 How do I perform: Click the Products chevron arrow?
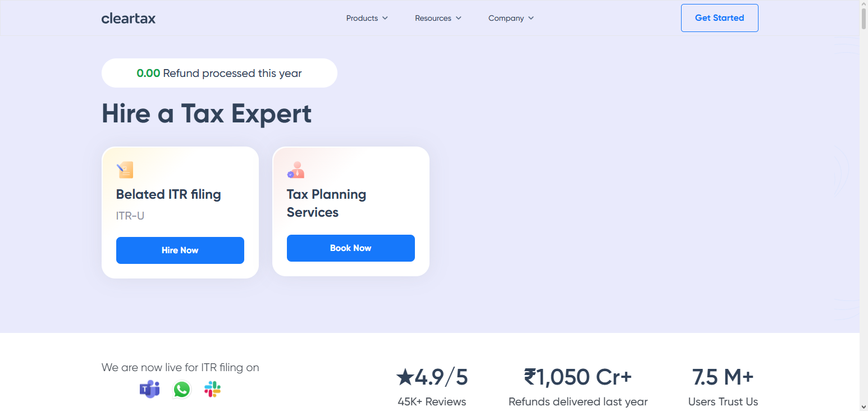tap(386, 18)
